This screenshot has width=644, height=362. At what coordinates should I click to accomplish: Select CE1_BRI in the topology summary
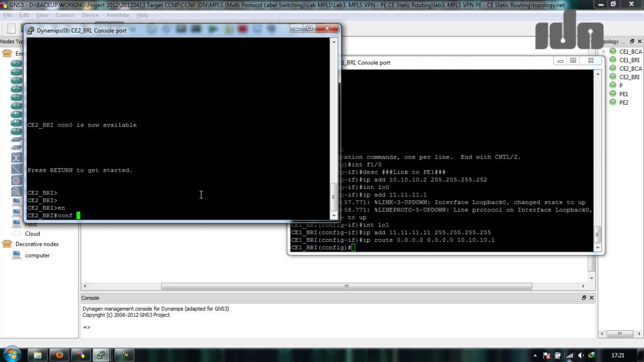(629, 60)
